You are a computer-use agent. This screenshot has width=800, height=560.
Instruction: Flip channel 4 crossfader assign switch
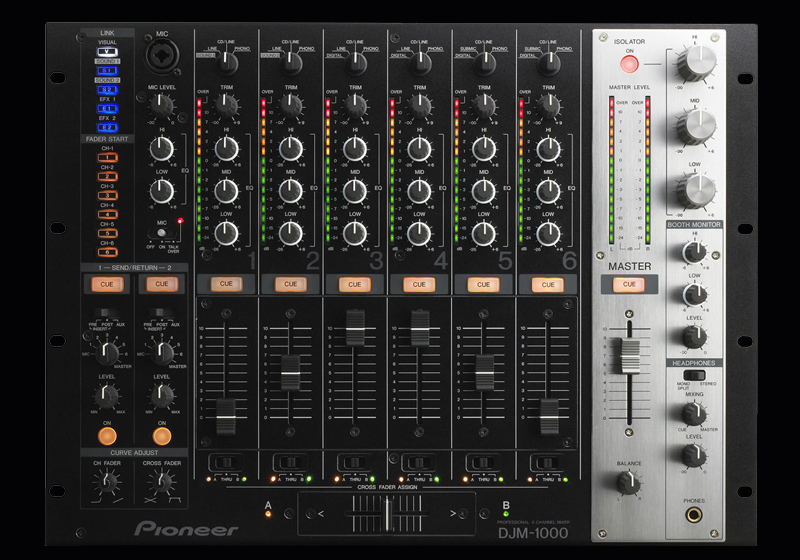pyautogui.click(x=419, y=463)
